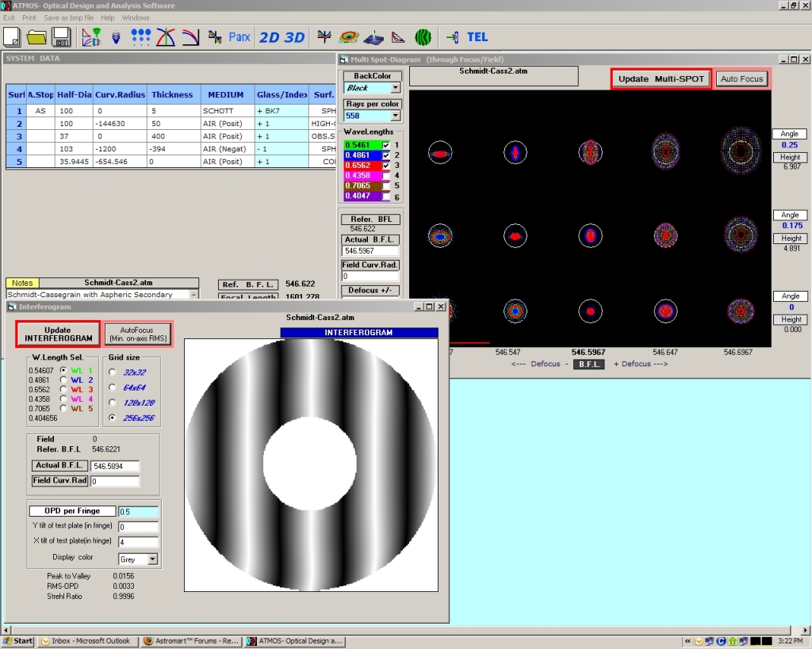Screen dimensions: 812x649
Task: Open the Help menu
Action: coord(107,17)
